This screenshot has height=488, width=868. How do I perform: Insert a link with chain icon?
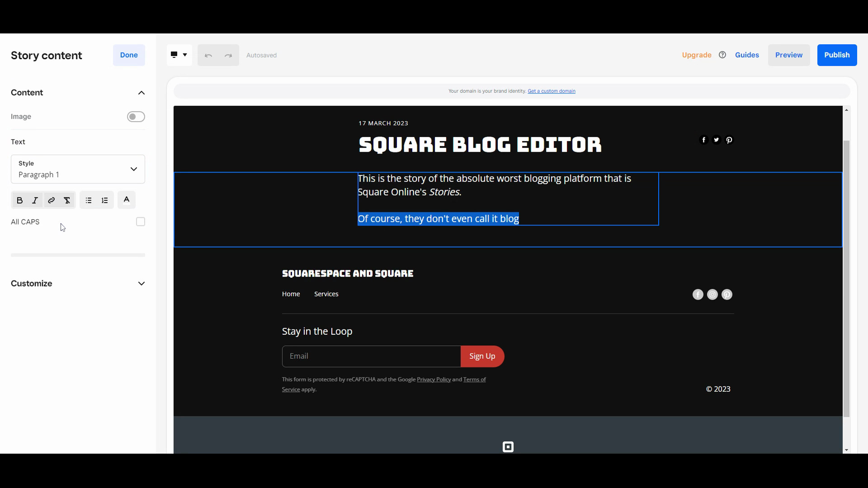(x=51, y=200)
